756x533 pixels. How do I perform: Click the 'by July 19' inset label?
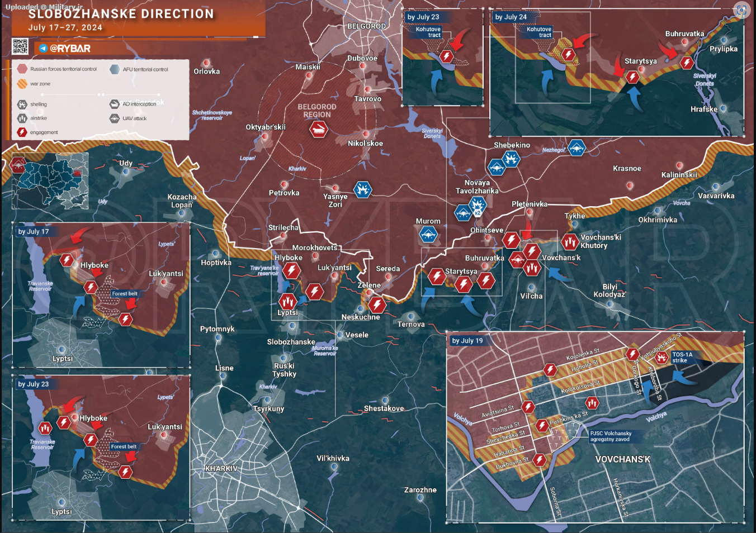click(x=467, y=340)
